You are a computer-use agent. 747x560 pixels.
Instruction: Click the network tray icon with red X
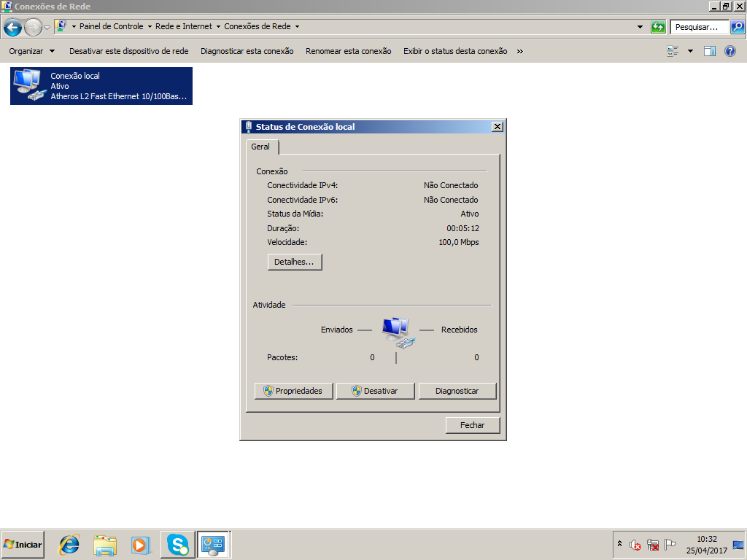coord(653,545)
